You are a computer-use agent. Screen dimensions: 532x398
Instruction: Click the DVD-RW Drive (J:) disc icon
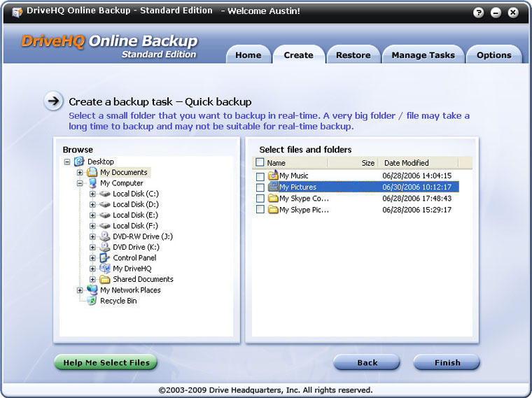pyautogui.click(x=105, y=236)
